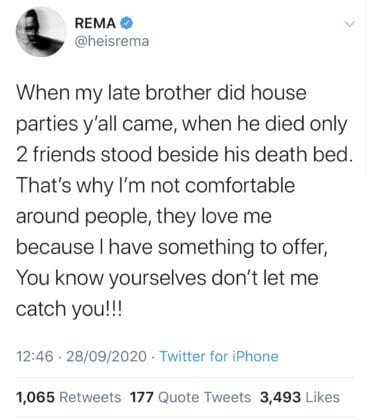370x420 pixels.
Task: Click the 28/09/2020 date
Action: [x=106, y=356]
